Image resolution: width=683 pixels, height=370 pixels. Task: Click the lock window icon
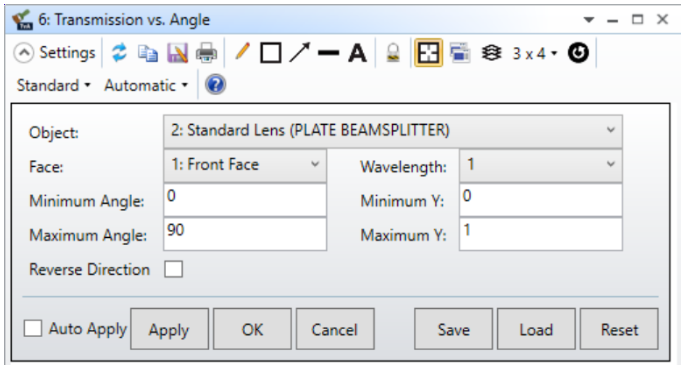pos(393,53)
